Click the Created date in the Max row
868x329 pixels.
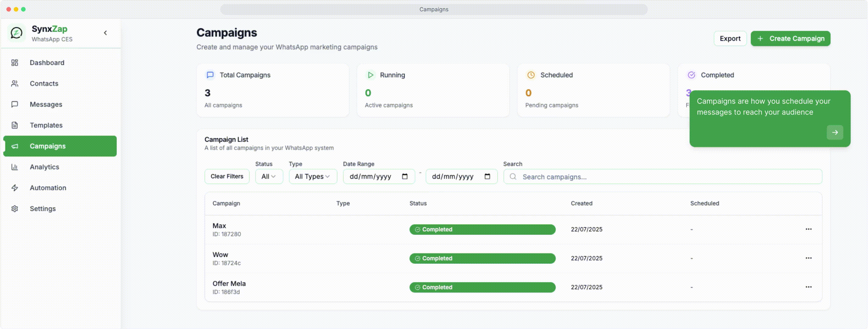click(x=586, y=229)
